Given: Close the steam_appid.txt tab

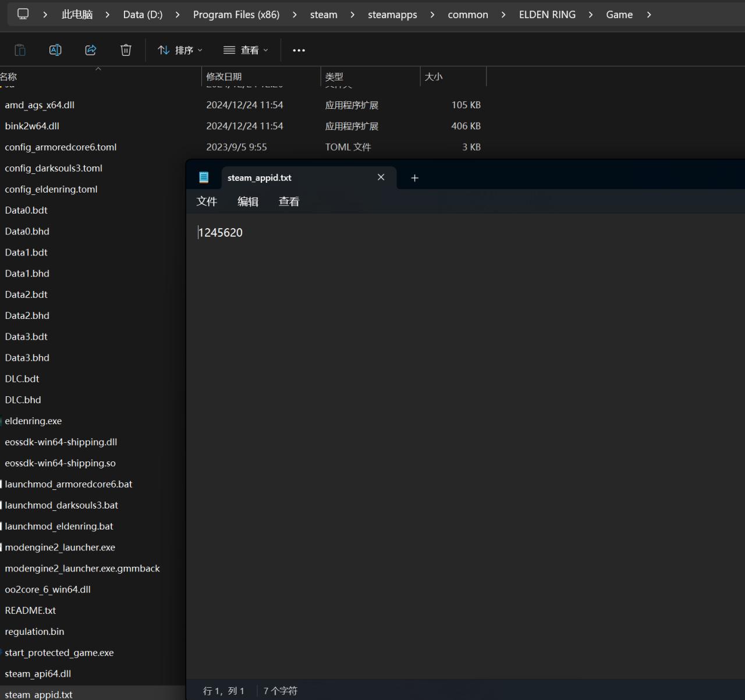Looking at the screenshot, I should 381,177.
